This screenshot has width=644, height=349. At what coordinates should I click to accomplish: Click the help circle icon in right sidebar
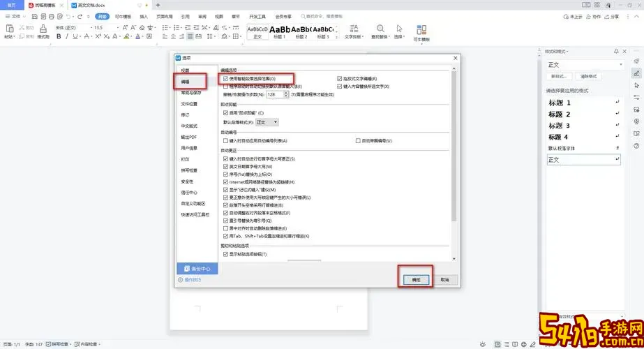coord(636,146)
